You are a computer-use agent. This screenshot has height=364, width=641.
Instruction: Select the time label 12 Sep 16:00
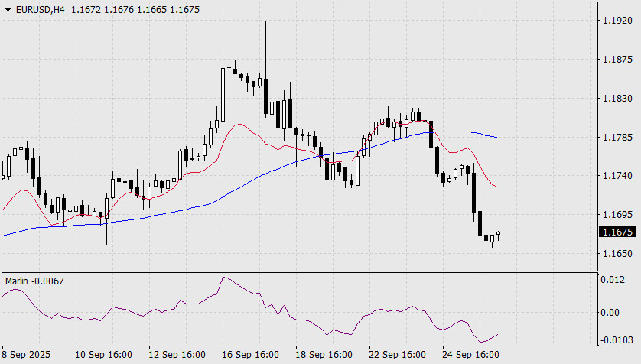pyautogui.click(x=177, y=355)
